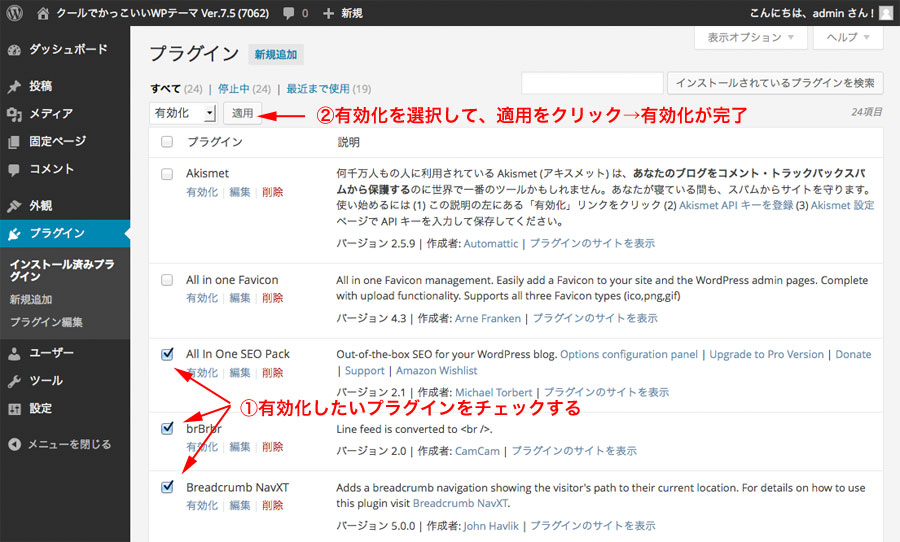The width and height of the screenshot is (900, 542).
Task: Collapse menu via メニューを閉じる arrow icon
Action: point(14,444)
